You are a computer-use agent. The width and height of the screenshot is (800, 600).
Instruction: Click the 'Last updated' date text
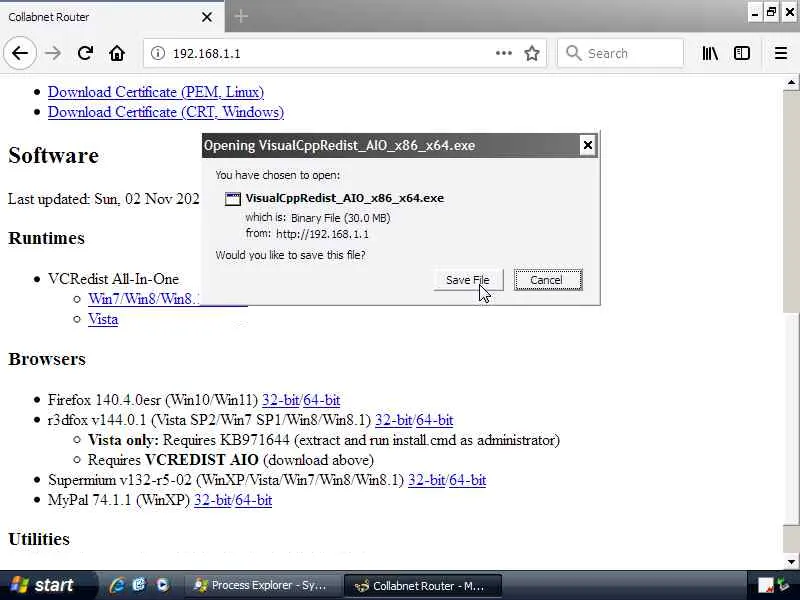click(104, 198)
